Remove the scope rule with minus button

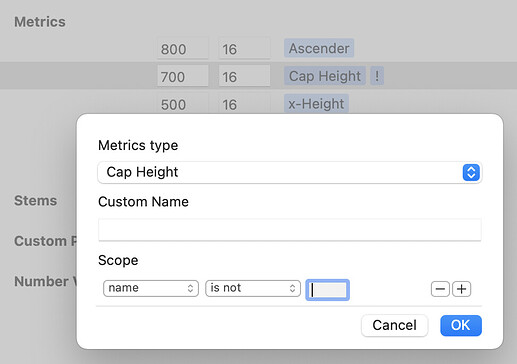click(x=440, y=289)
